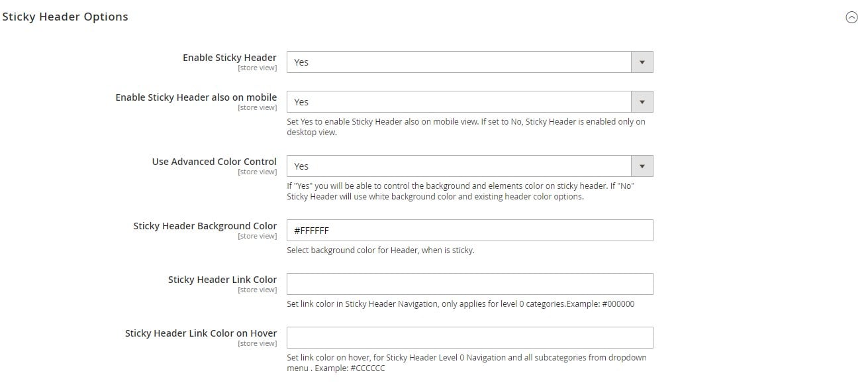Click into the Sticky Header Link Color field
The image size is (868, 385).
tap(470, 284)
